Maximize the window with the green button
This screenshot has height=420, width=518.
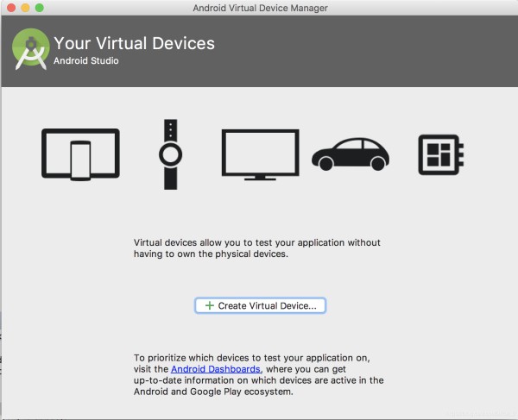40,8
